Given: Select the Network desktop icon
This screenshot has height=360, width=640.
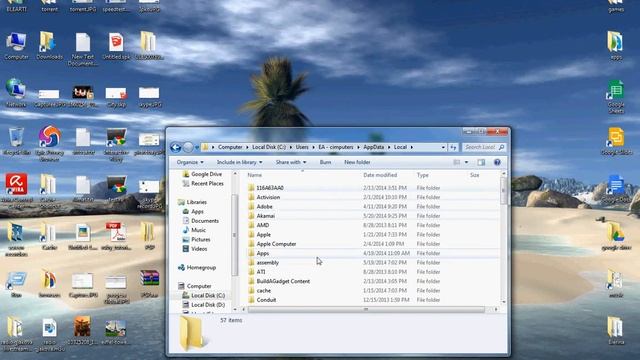Looking at the screenshot, I should pos(16,93).
